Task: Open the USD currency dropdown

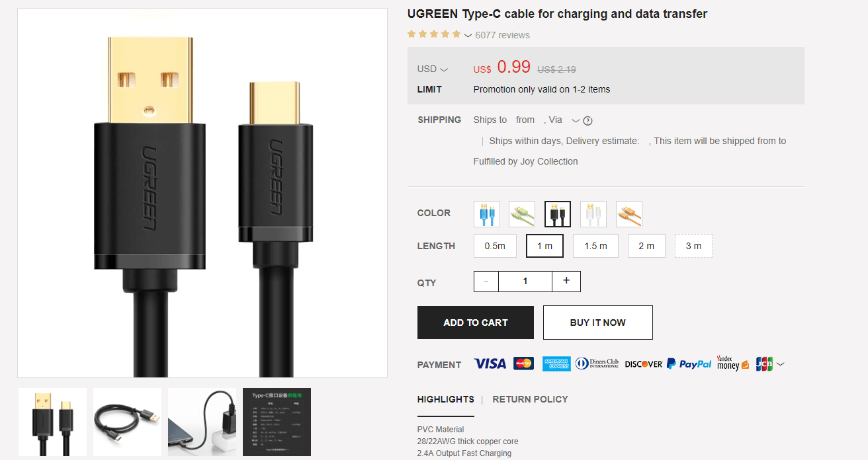Action: point(433,69)
